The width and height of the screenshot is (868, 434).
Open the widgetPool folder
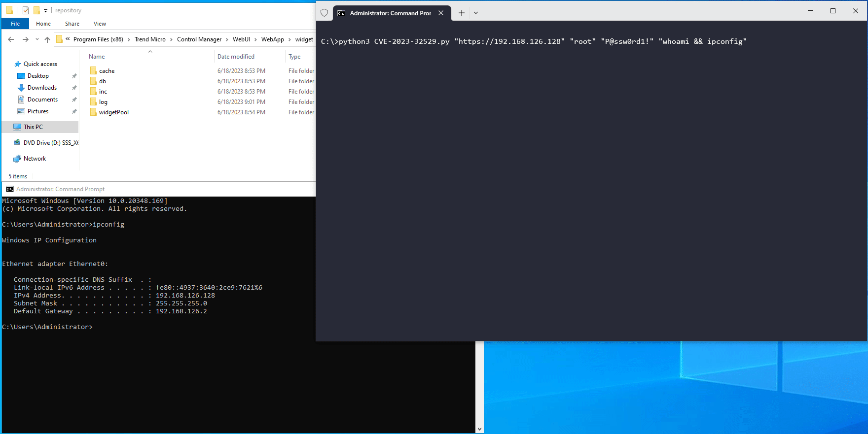click(113, 112)
